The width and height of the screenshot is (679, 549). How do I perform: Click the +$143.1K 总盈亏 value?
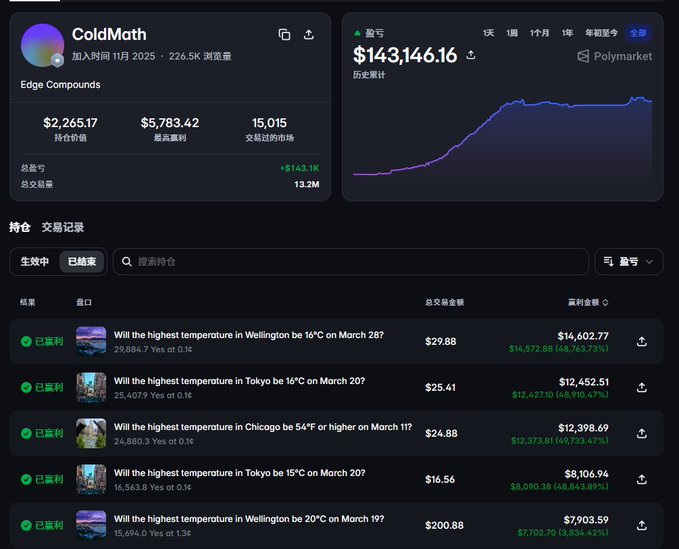point(300,168)
